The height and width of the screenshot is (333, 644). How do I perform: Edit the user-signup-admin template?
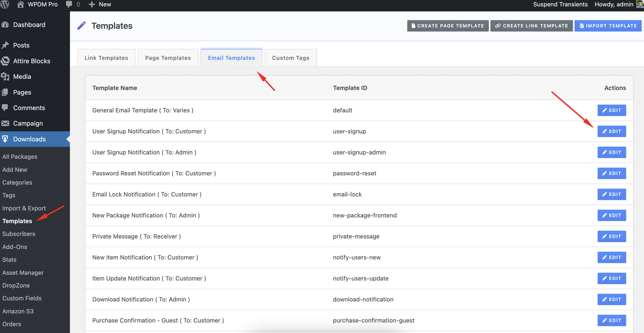coord(612,152)
